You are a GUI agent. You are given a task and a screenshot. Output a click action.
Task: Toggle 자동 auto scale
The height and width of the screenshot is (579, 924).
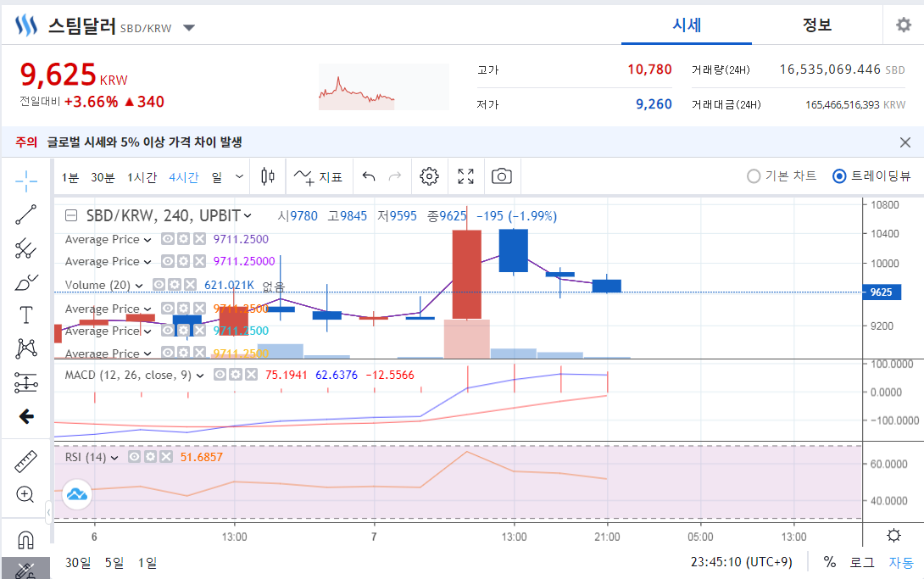click(x=901, y=563)
